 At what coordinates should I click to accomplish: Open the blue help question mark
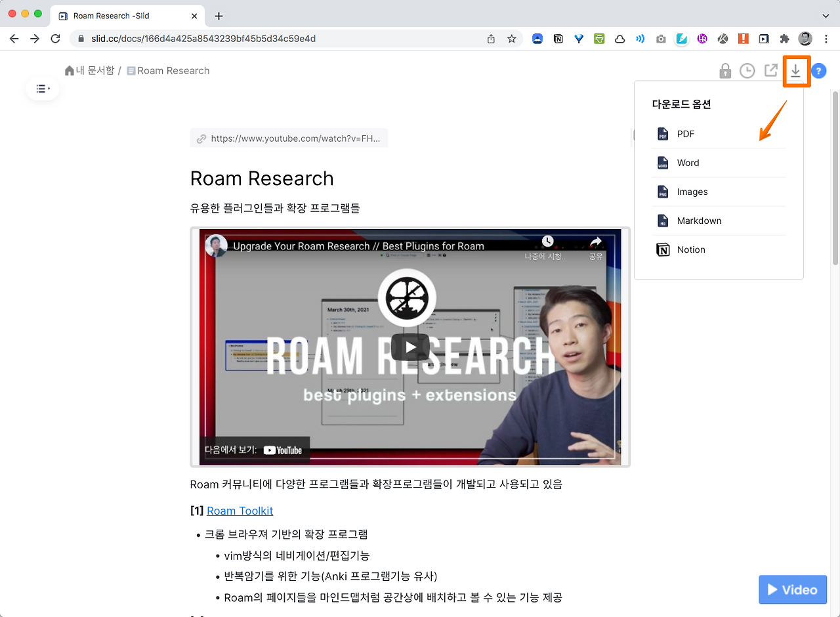(x=818, y=71)
